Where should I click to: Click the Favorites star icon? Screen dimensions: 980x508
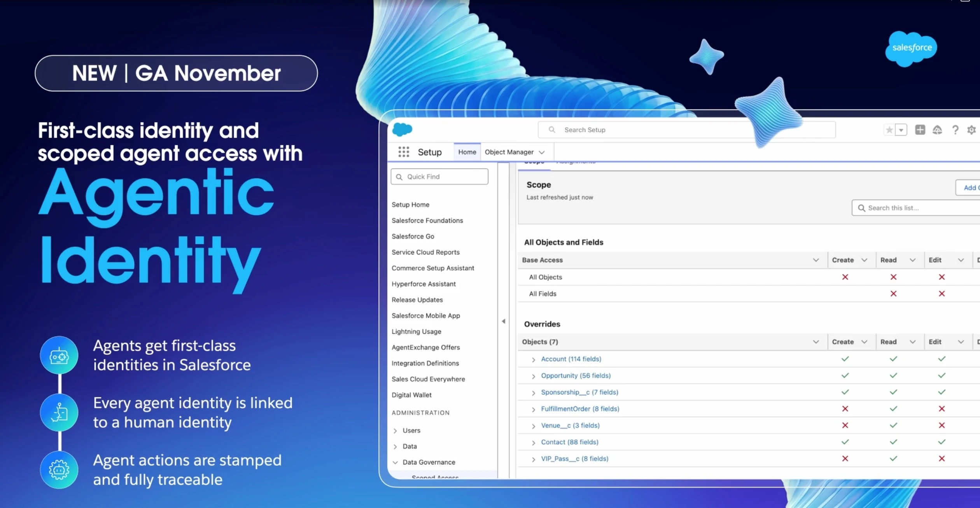[889, 130]
